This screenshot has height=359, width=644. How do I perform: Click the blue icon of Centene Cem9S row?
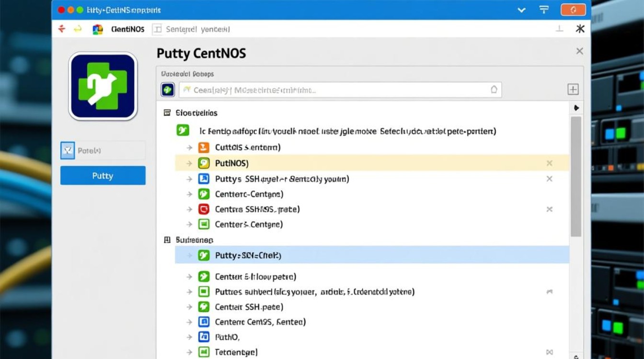[204, 322]
